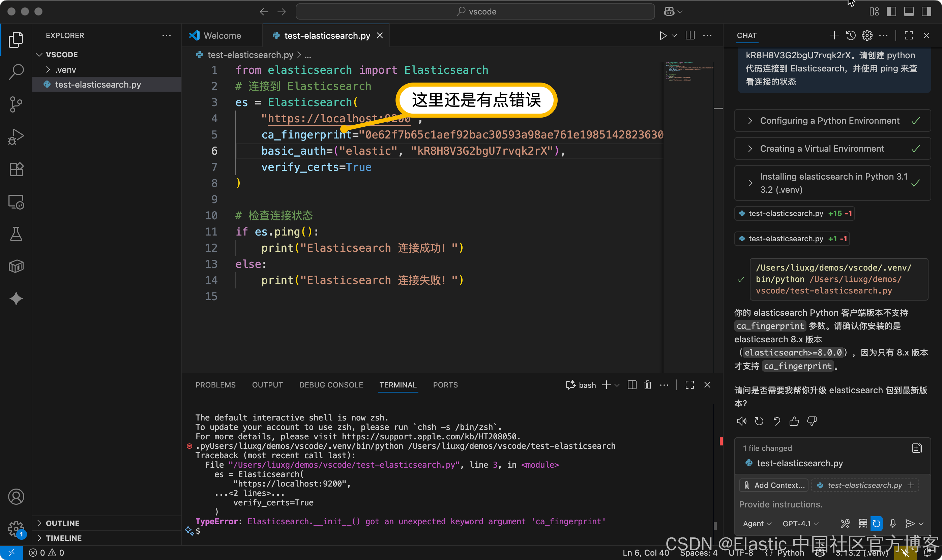This screenshot has width=942, height=560.
Task: Open the Run and Debug view
Action: (16, 136)
